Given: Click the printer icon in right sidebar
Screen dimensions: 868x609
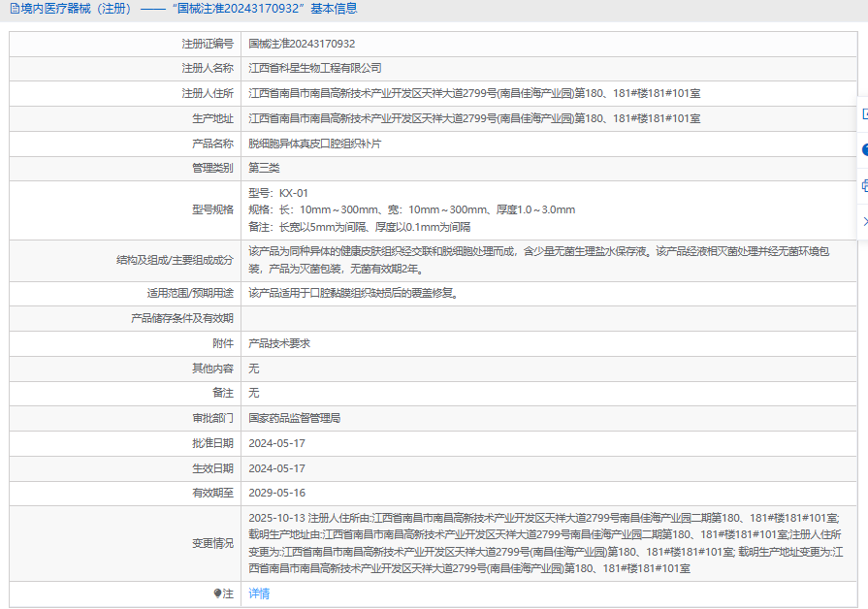Looking at the screenshot, I should 863,186.
